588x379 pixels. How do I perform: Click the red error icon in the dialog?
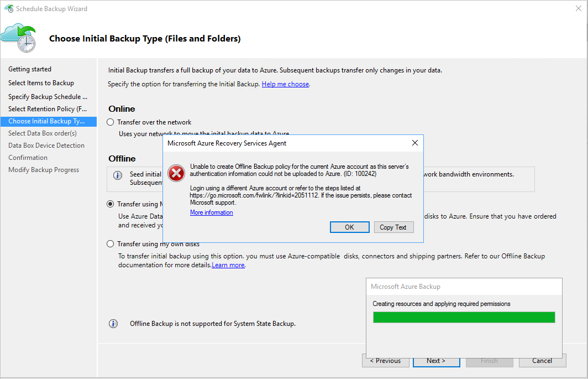pyautogui.click(x=176, y=173)
